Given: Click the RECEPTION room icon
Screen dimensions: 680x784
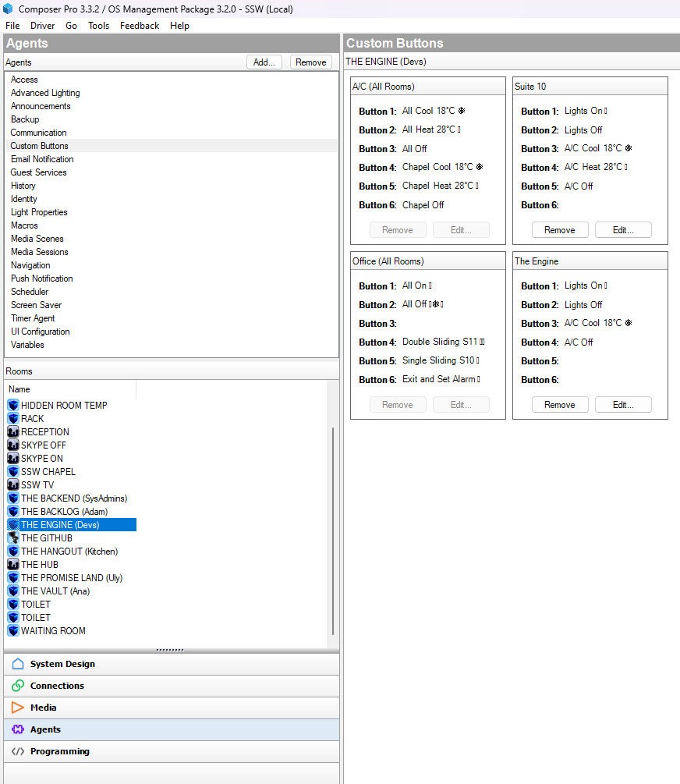Looking at the screenshot, I should 13,432.
